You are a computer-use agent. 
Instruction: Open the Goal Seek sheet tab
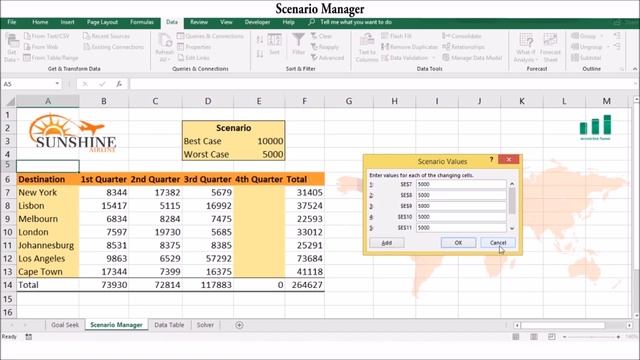click(x=65, y=325)
